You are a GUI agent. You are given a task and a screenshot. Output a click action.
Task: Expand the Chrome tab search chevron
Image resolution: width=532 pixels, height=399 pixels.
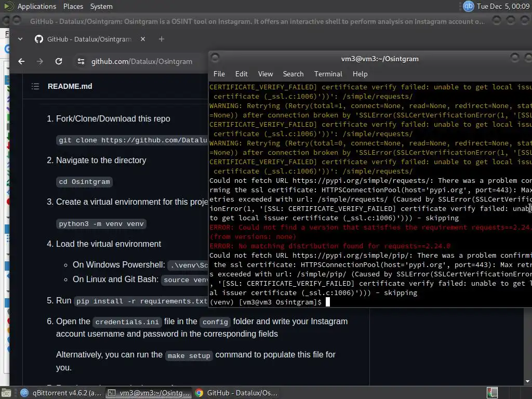[20, 39]
